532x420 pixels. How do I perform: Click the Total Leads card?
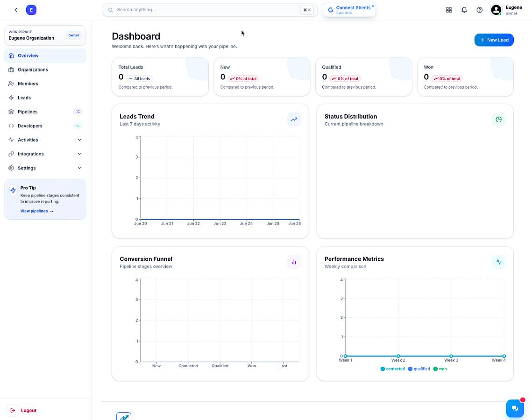tap(160, 77)
